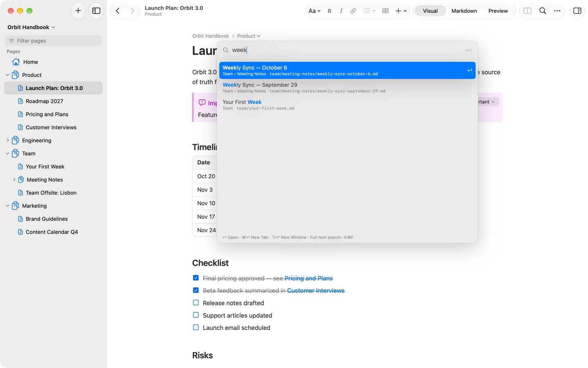Open the split view icon

coord(528,11)
